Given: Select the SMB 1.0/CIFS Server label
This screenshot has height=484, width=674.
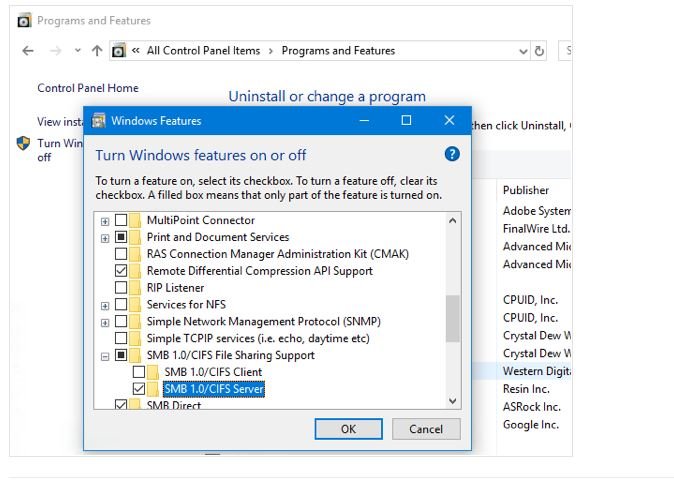Looking at the screenshot, I should point(214,389).
